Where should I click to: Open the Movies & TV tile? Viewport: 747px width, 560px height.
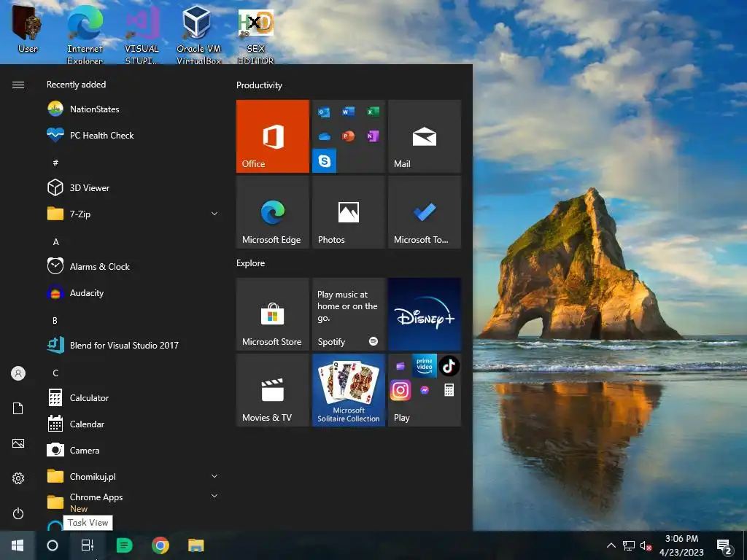point(273,390)
